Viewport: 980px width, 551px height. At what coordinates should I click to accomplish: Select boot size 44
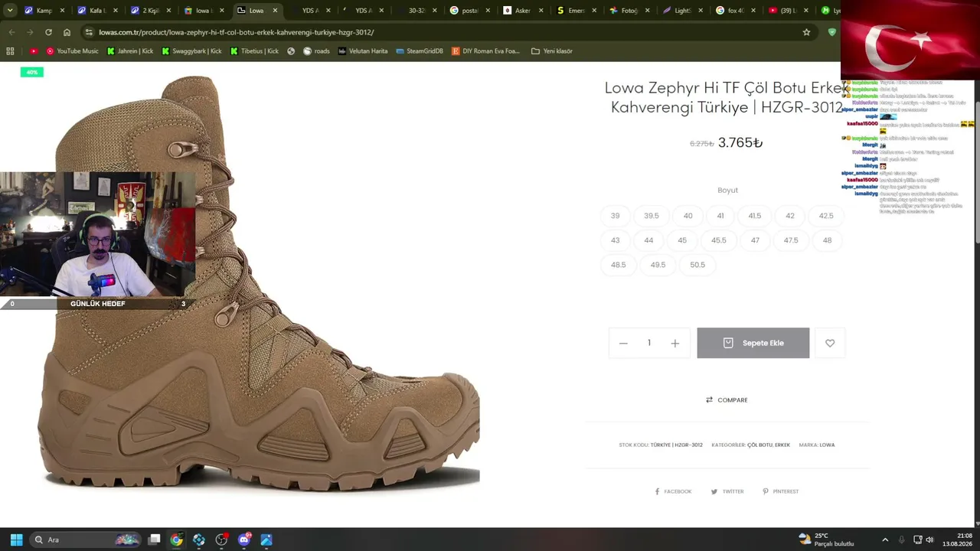coord(648,240)
